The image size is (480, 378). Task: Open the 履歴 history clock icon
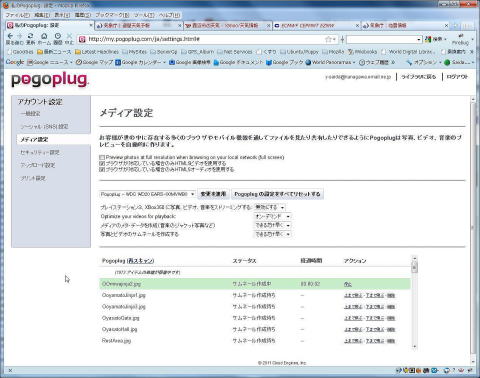click(58, 35)
